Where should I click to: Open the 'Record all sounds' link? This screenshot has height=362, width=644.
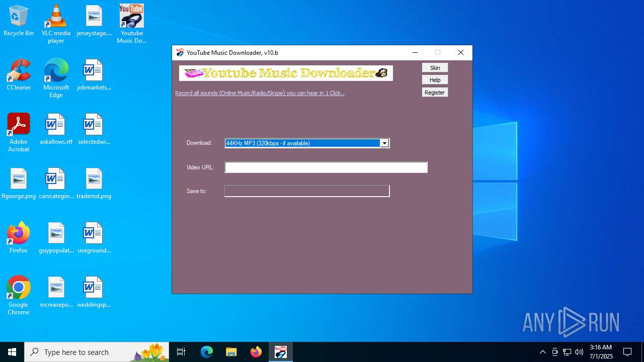[260, 93]
